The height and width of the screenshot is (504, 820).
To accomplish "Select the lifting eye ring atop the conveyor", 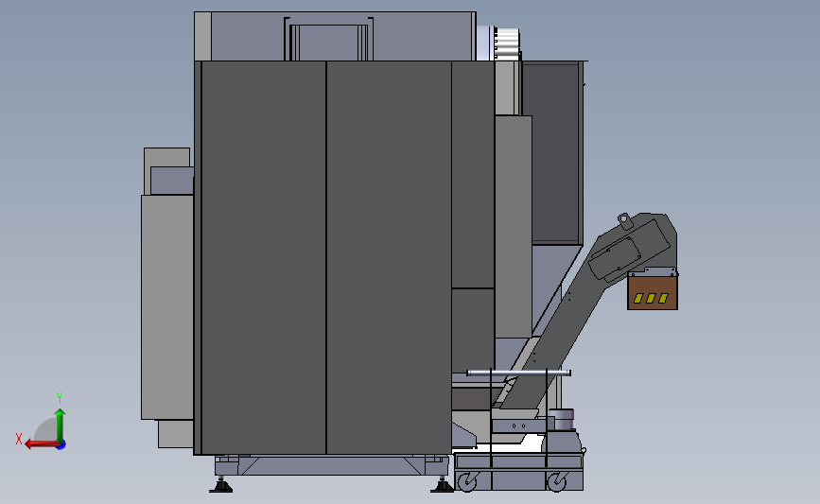I will point(625,219).
